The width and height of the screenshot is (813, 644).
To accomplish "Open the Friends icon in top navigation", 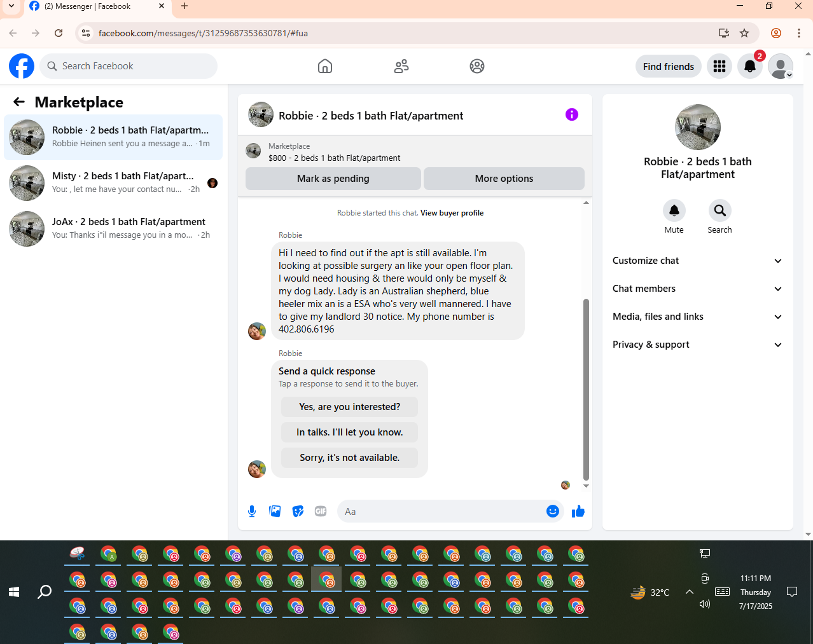I will [401, 66].
